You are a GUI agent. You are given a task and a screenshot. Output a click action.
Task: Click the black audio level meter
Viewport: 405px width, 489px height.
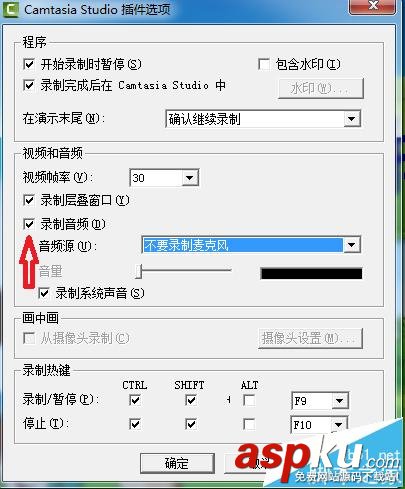tap(311, 273)
